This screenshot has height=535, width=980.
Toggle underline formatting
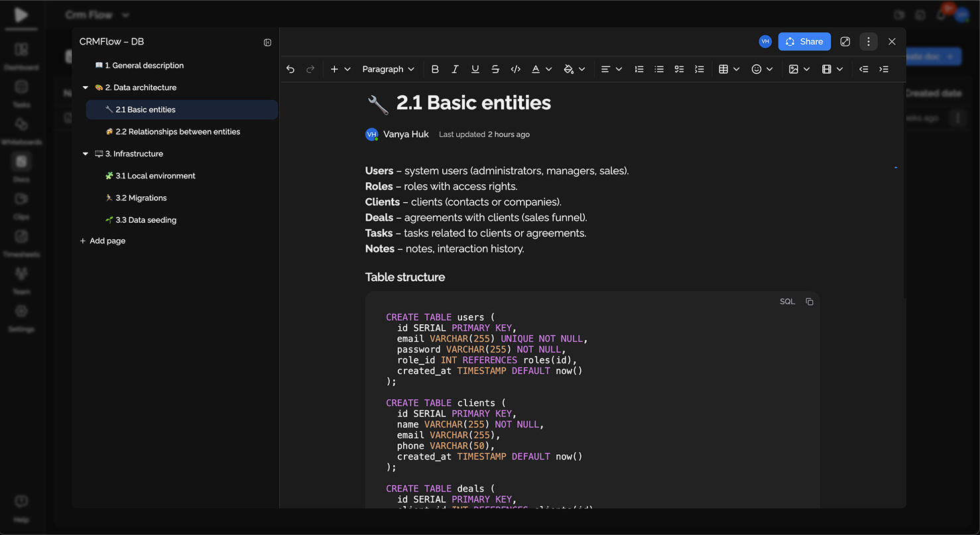(x=475, y=69)
